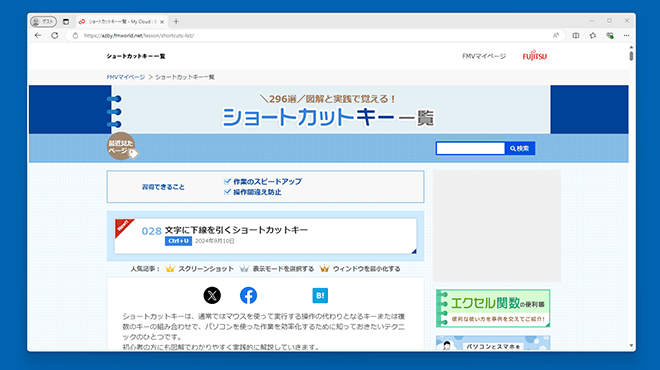
Task: Open browser essentials heart icon
Action: [x=610, y=36]
